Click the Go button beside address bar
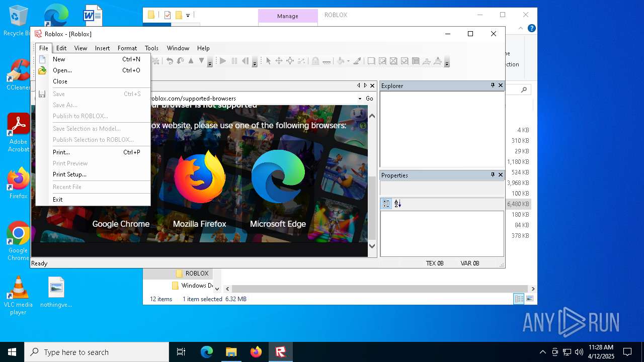The image size is (644, 362). coord(369,99)
